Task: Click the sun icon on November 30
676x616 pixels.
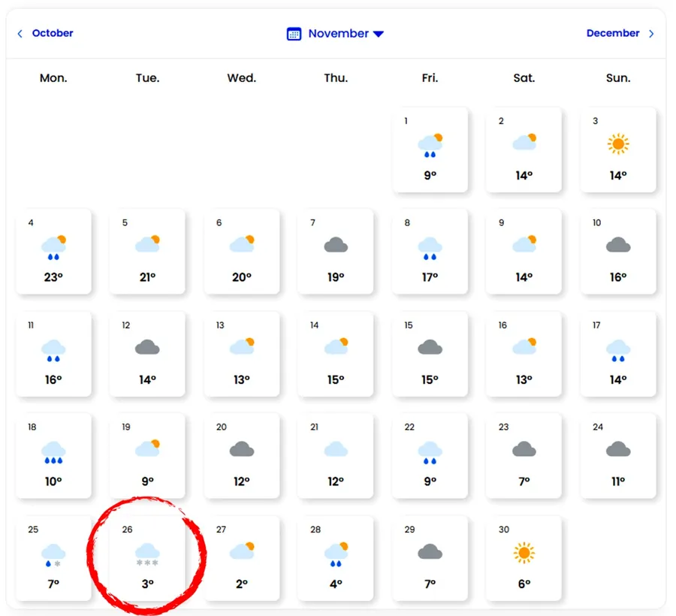Action: [x=524, y=554]
